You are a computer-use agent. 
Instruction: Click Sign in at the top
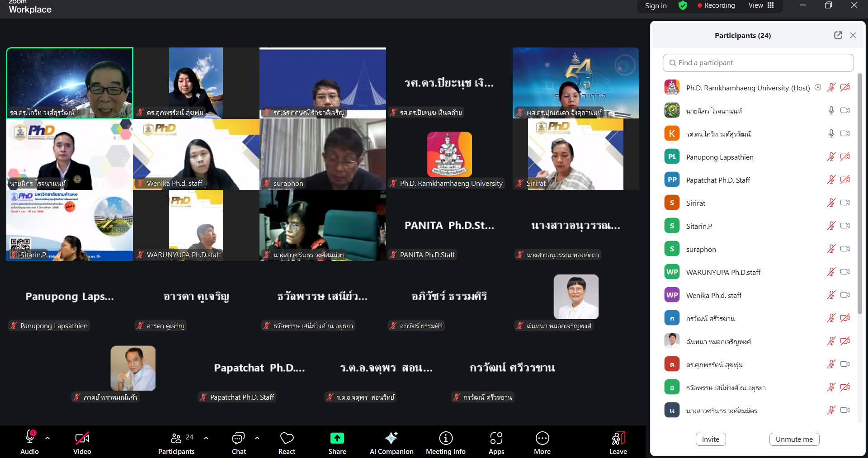pyautogui.click(x=656, y=5)
